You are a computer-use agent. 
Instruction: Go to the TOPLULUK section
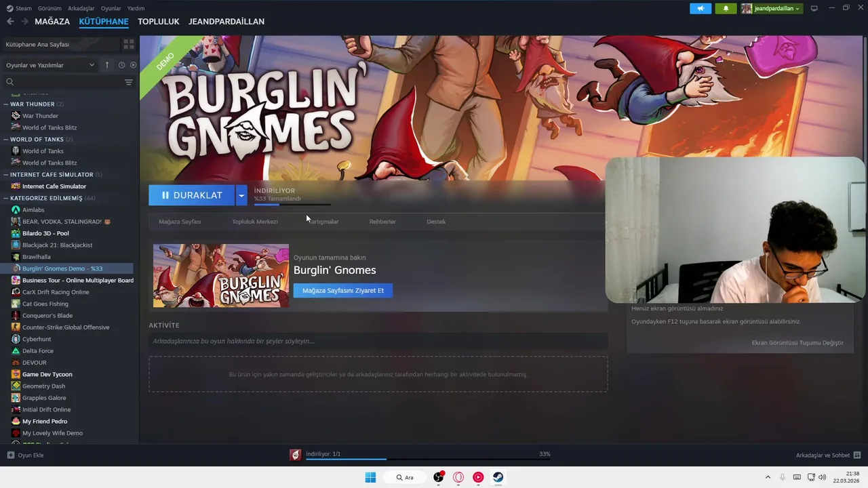pyautogui.click(x=159, y=22)
